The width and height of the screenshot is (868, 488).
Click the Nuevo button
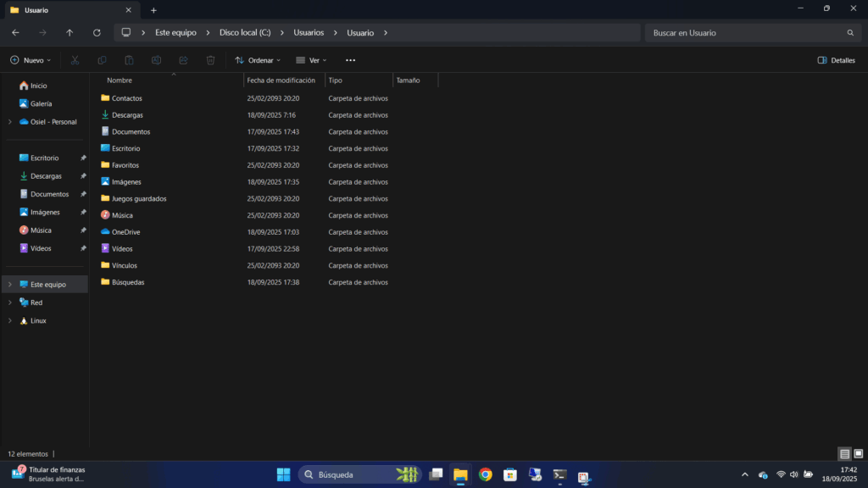(31, 60)
